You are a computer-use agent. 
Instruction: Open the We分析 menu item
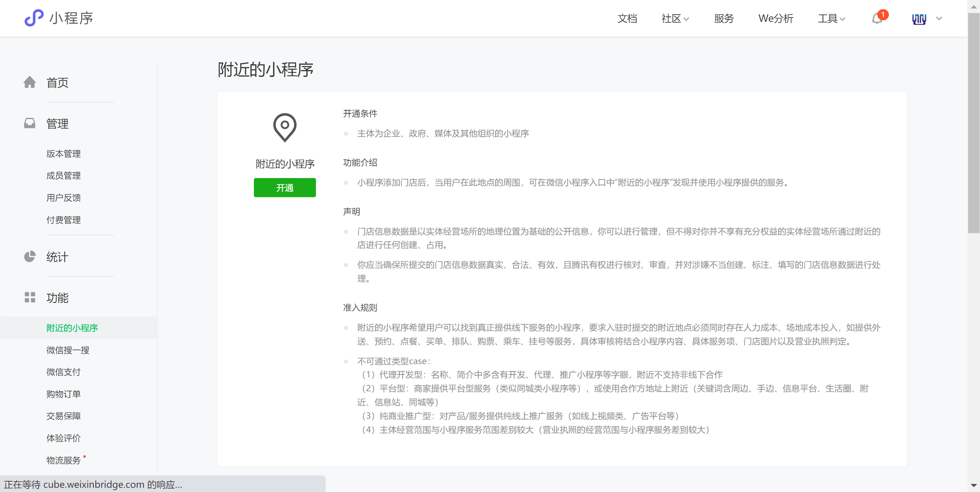[776, 18]
